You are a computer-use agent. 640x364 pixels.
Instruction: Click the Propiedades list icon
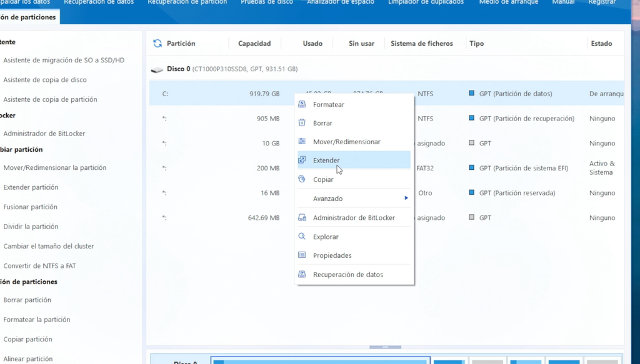(x=302, y=255)
